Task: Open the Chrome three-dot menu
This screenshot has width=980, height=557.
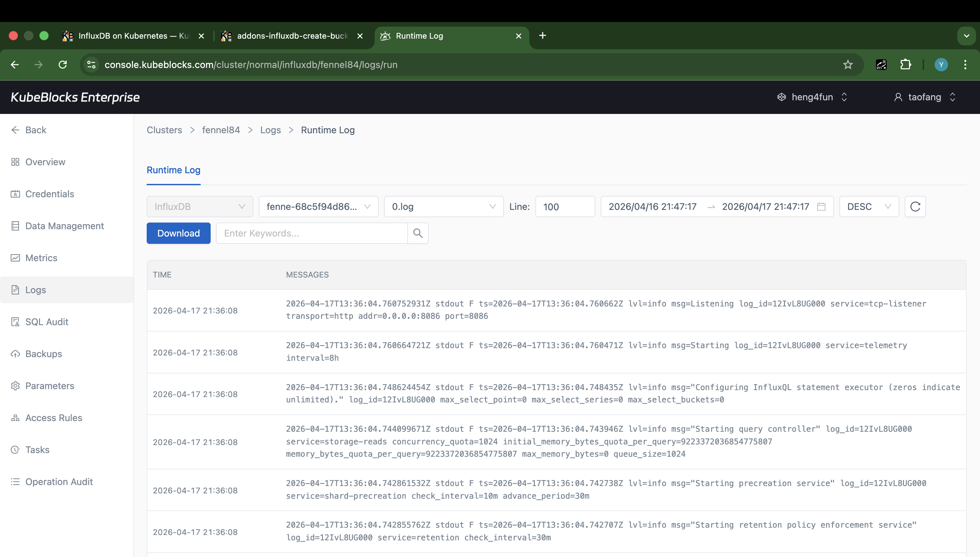Action: tap(965, 65)
